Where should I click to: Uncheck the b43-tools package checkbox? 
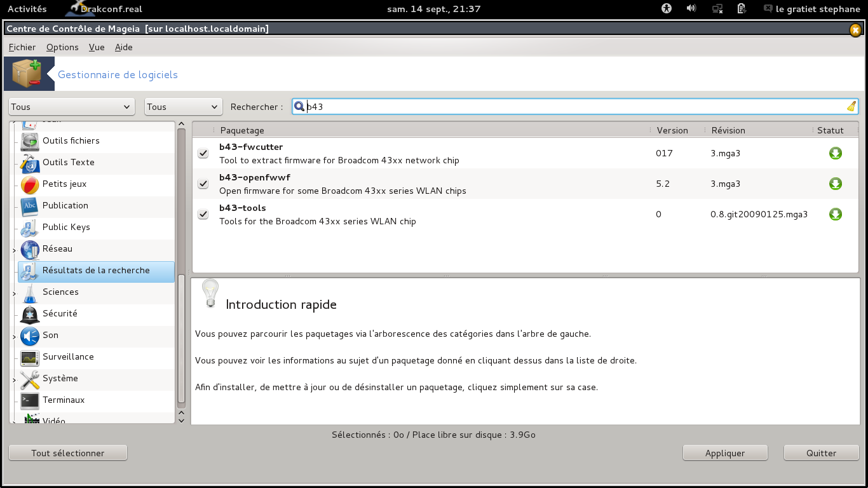(x=203, y=214)
